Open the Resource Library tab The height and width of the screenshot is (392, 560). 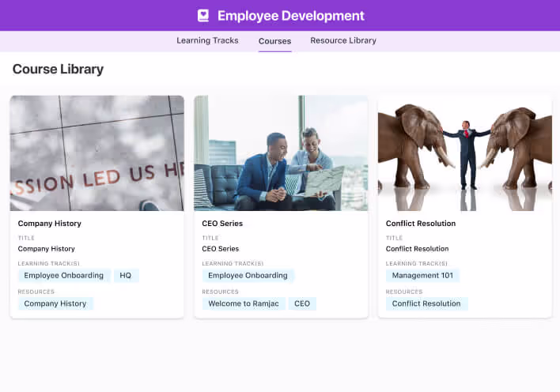click(343, 41)
